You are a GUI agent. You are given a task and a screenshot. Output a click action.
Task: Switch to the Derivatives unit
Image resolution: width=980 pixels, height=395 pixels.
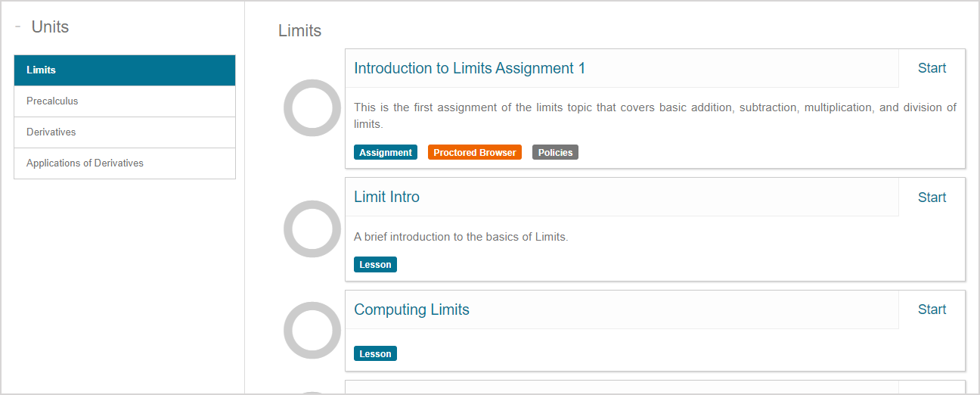click(x=125, y=132)
